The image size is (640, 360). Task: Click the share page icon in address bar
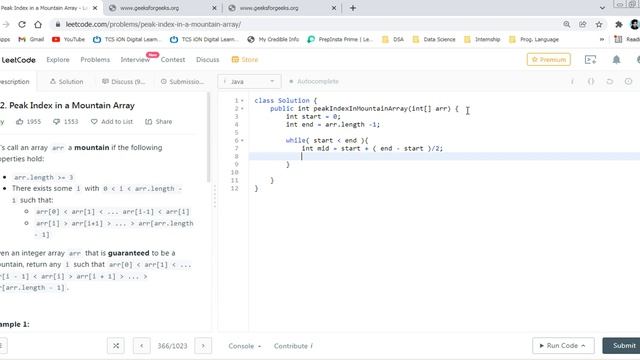click(x=582, y=24)
